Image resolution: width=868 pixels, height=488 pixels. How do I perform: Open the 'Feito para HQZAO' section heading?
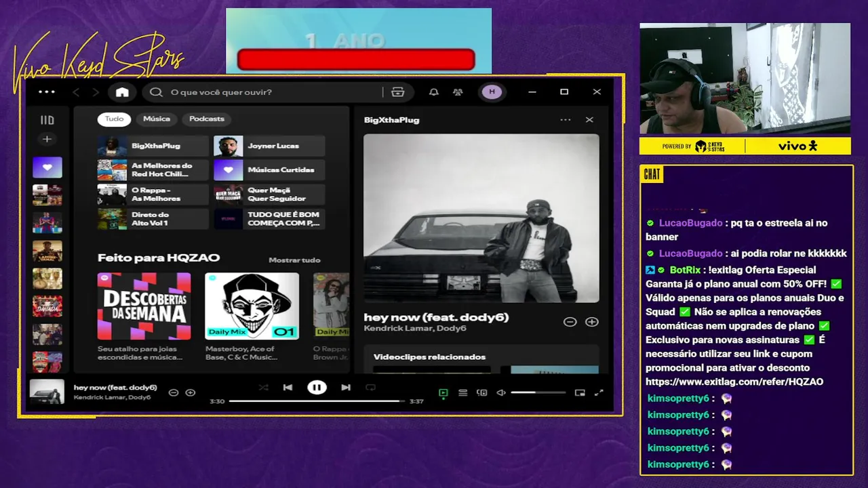pyautogui.click(x=159, y=258)
